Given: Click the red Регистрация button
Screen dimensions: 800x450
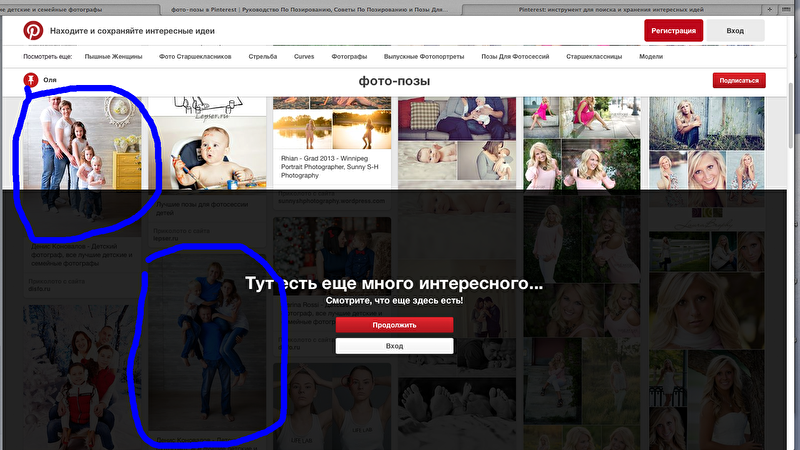Looking at the screenshot, I should [673, 31].
